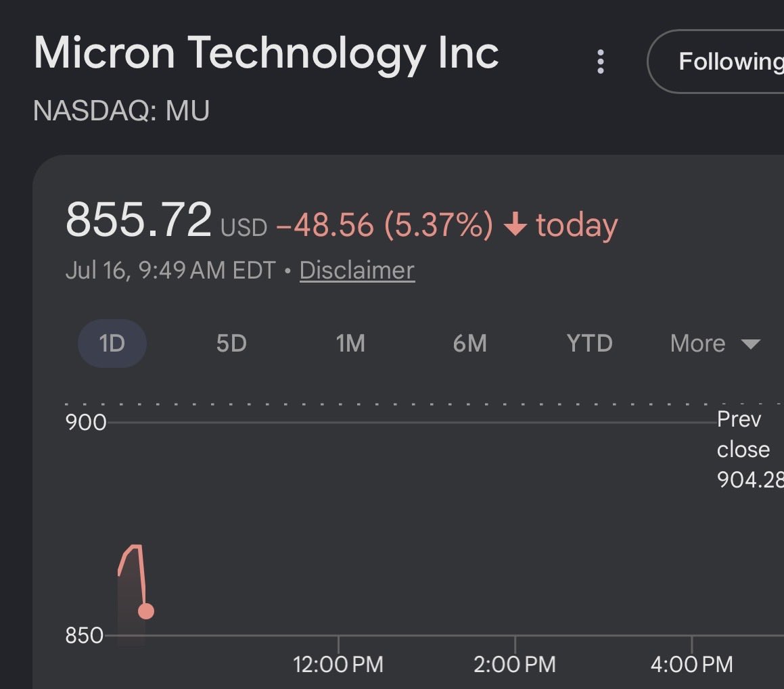Select the 6M chart range tab
Screen dimensions: 784x689
tap(470, 343)
